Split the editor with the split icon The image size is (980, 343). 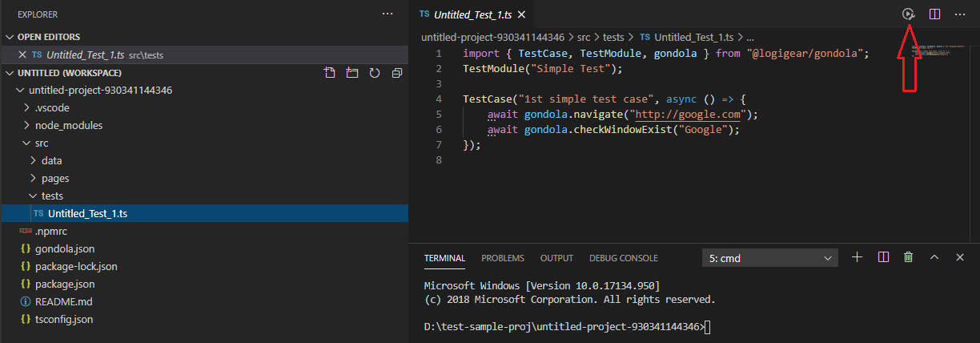(934, 14)
